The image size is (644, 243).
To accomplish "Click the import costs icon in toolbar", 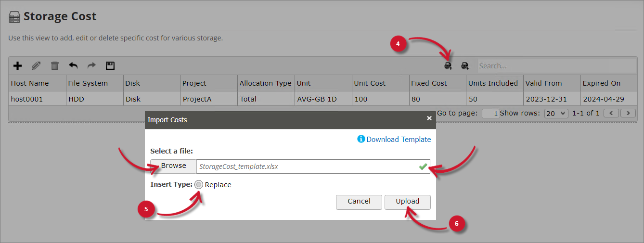I will coord(448,66).
